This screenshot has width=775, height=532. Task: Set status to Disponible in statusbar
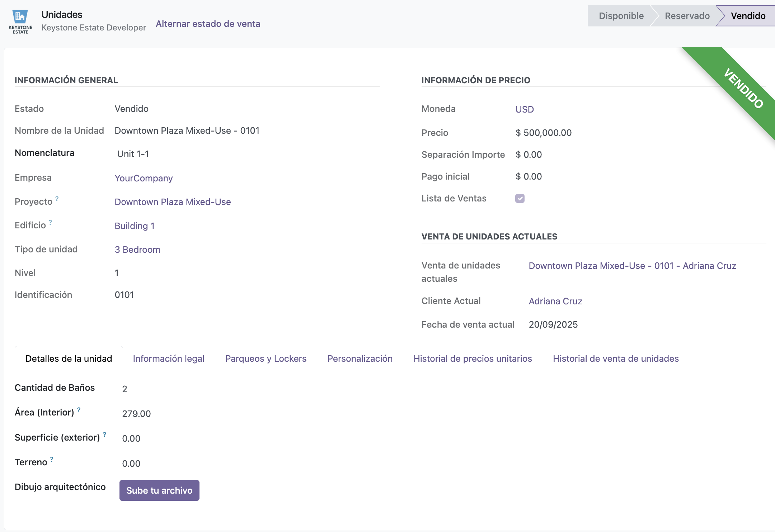621,16
